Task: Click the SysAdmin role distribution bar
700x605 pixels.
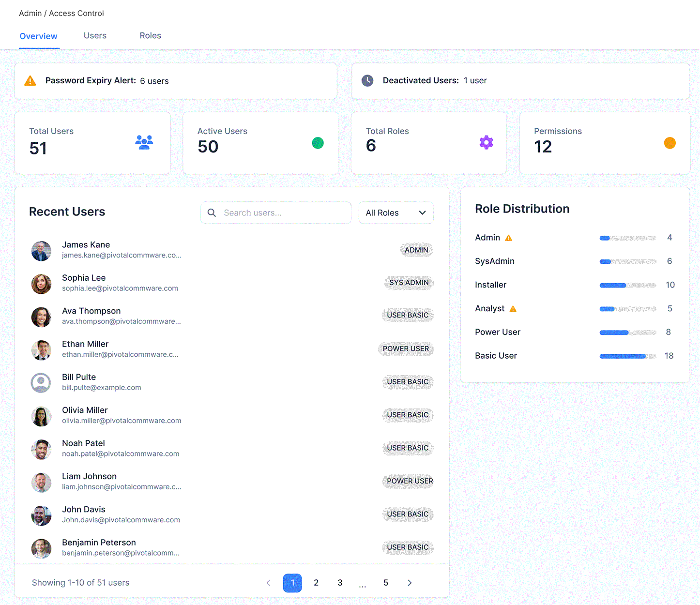Action: click(628, 262)
